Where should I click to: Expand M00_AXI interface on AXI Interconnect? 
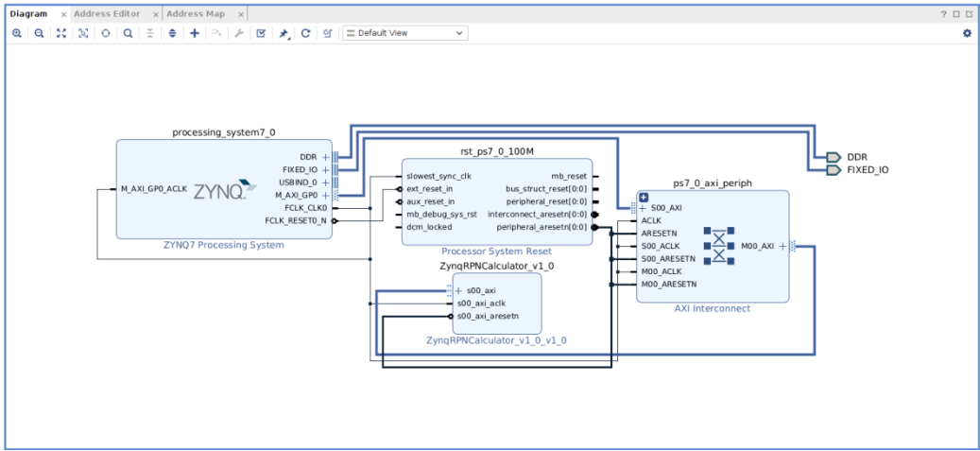[x=782, y=247]
